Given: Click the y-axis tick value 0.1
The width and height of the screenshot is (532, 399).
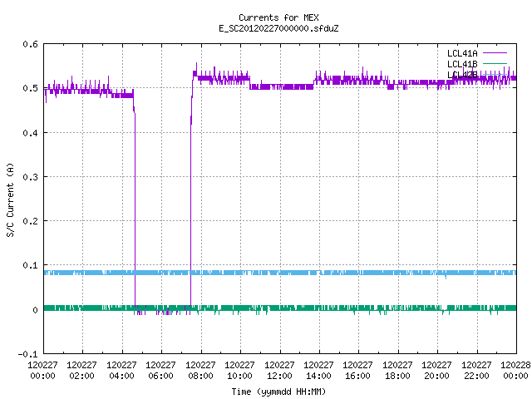Looking at the screenshot, I should tap(30, 265).
